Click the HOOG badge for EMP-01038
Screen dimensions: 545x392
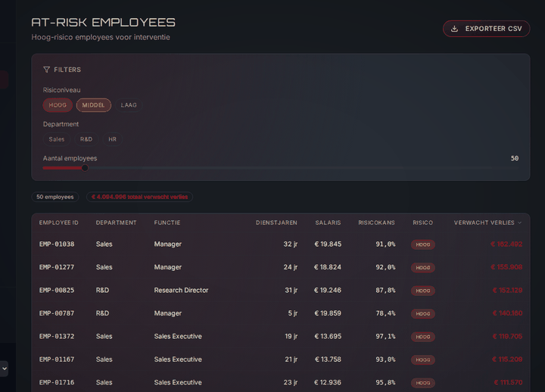[422, 244]
